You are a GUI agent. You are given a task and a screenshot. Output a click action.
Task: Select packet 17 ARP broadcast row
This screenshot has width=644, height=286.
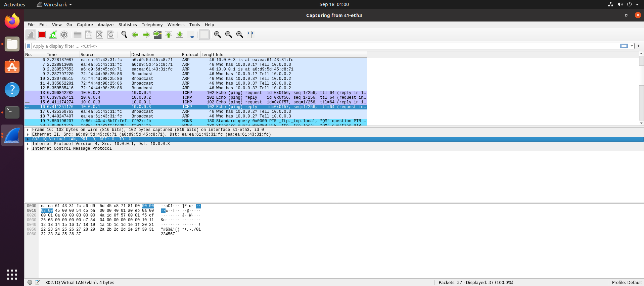(x=196, y=111)
